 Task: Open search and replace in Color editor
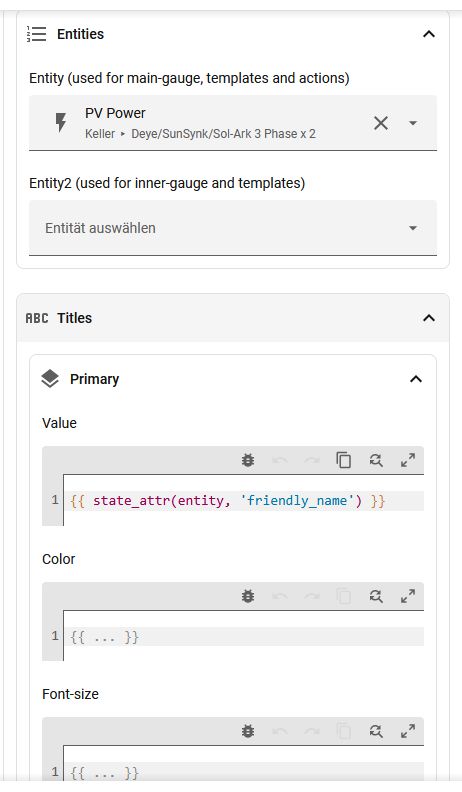pyautogui.click(x=376, y=596)
